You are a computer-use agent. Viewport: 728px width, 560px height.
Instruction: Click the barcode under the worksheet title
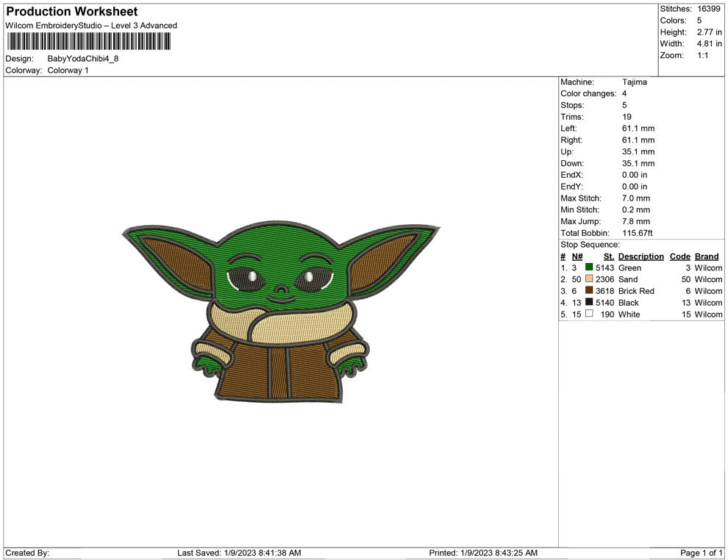(88, 41)
